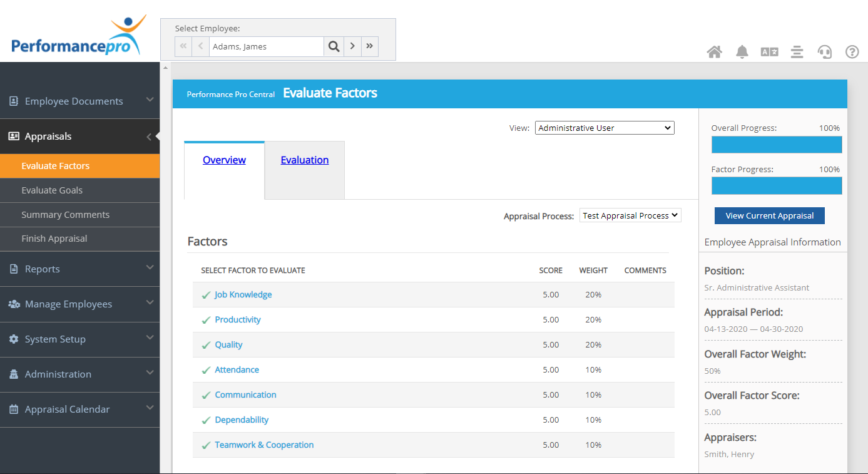Click the Reports document icon

point(14,269)
